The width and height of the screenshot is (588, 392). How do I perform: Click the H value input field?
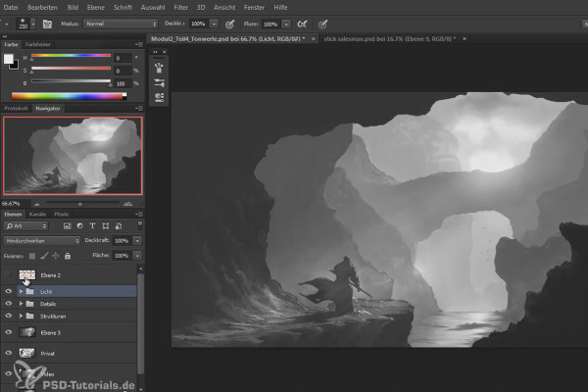[123, 58]
